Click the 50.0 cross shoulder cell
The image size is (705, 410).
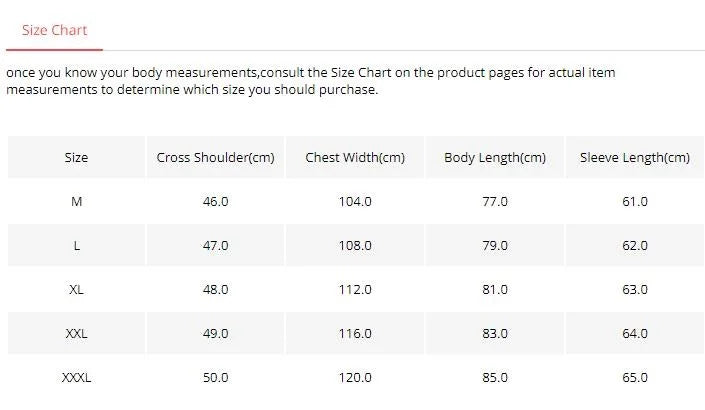click(215, 377)
